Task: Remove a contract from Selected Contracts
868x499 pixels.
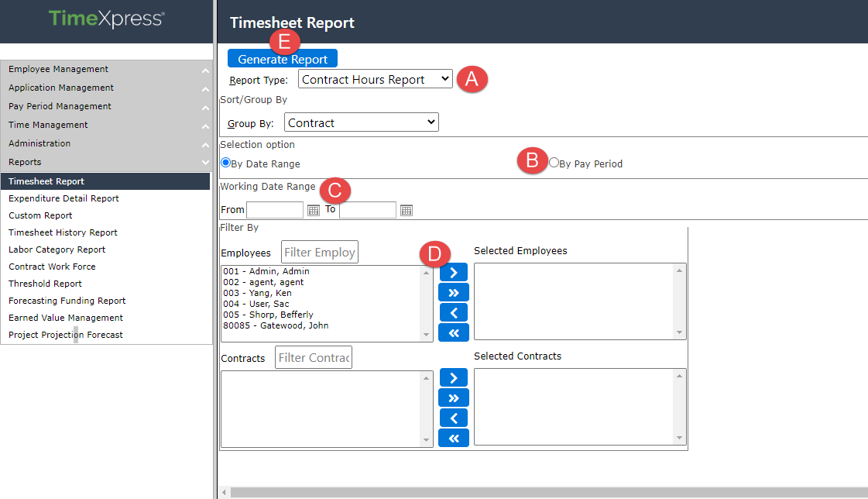Action: pyautogui.click(x=453, y=418)
